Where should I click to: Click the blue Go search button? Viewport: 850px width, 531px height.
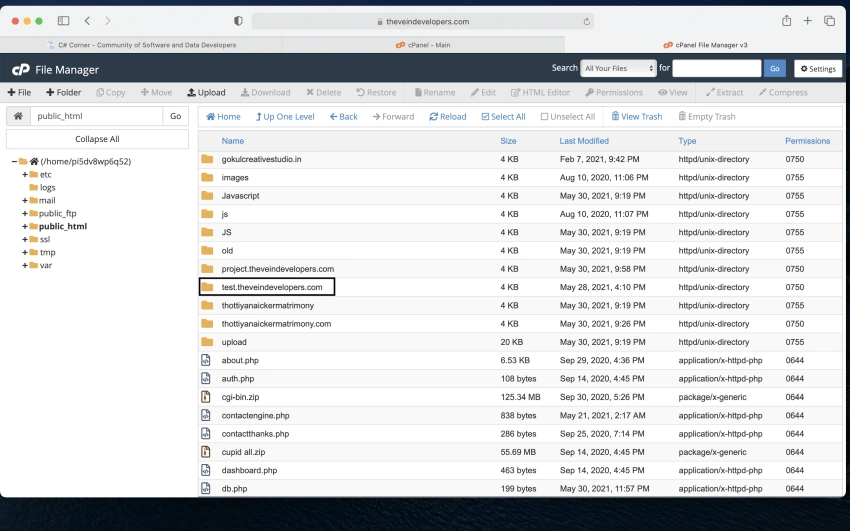coord(775,68)
